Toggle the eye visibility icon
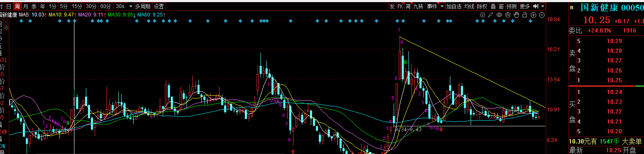Screen dimensions: 644x154 point(499,15)
